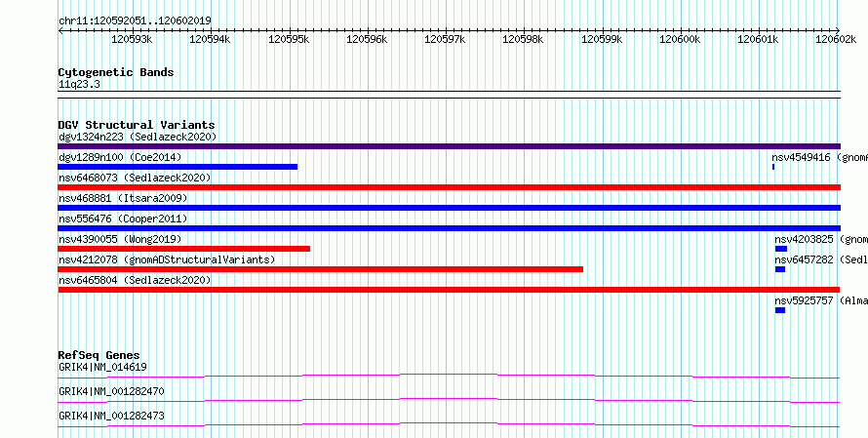868x438 pixels.
Task: Click the GRIK4|NM_014619 gene label
Action: tap(102, 367)
